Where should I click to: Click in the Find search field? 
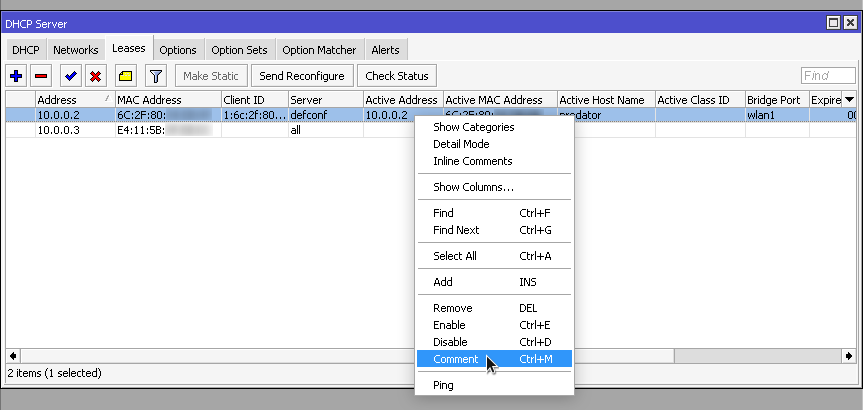[x=827, y=76]
